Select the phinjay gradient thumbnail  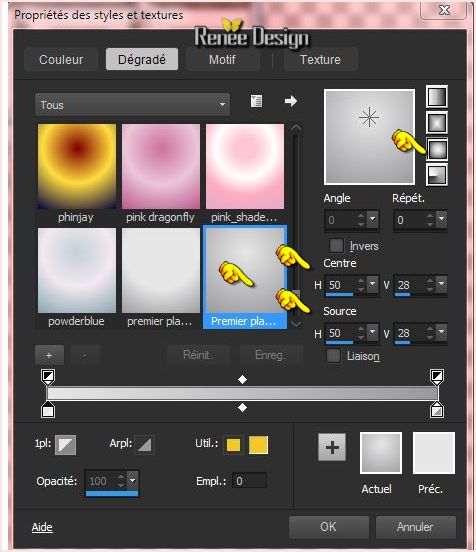pos(77,166)
